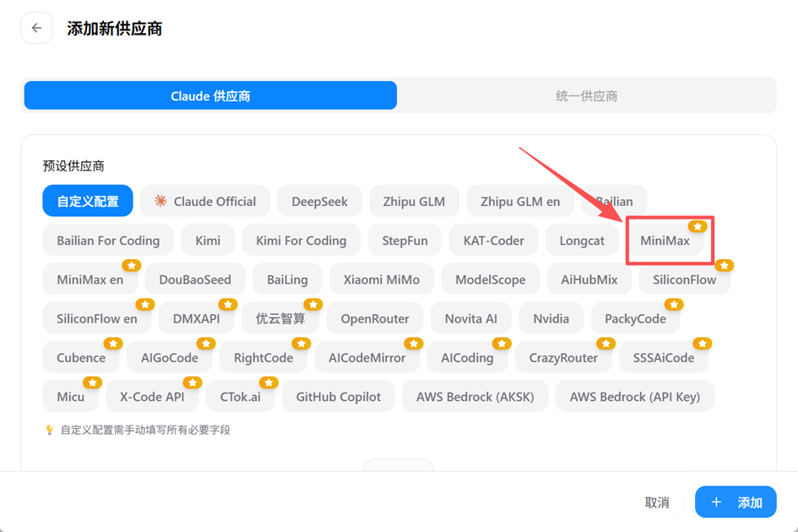Click the star badge on AICodeMirror
Image resolution: width=798 pixels, height=532 pixels.
point(414,344)
